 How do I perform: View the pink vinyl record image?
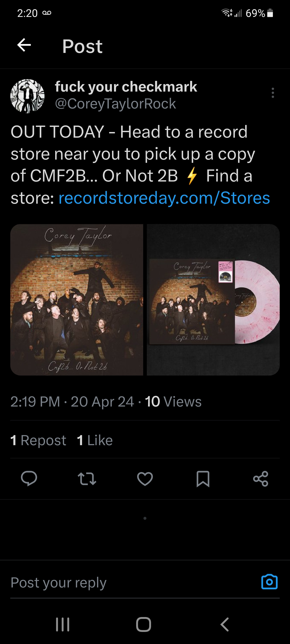(x=213, y=299)
